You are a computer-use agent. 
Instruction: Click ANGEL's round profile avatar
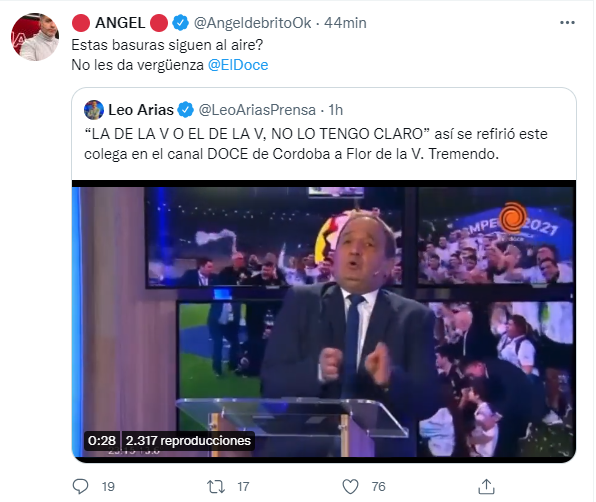coord(35,37)
